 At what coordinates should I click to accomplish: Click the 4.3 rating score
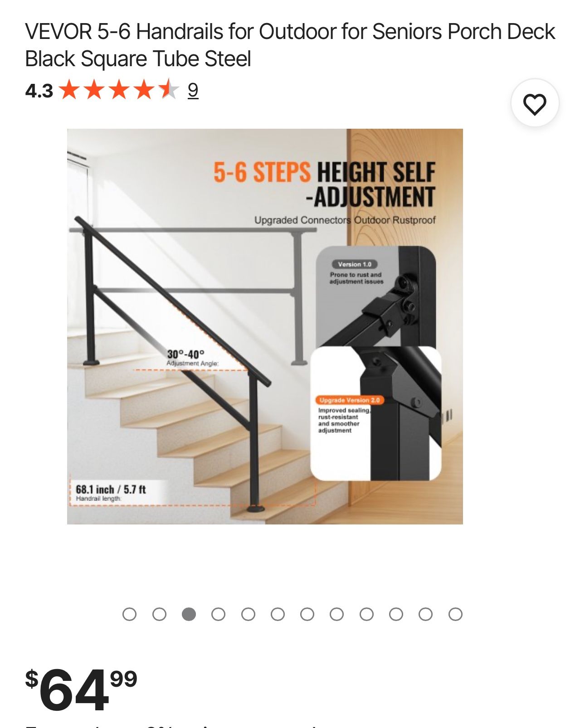click(x=39, y=91)
